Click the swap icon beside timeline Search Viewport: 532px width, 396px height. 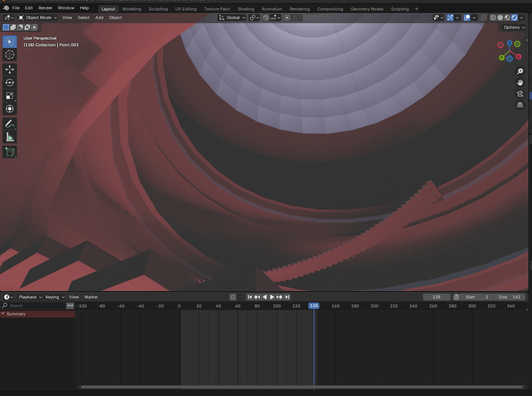[x=70, y=306]
